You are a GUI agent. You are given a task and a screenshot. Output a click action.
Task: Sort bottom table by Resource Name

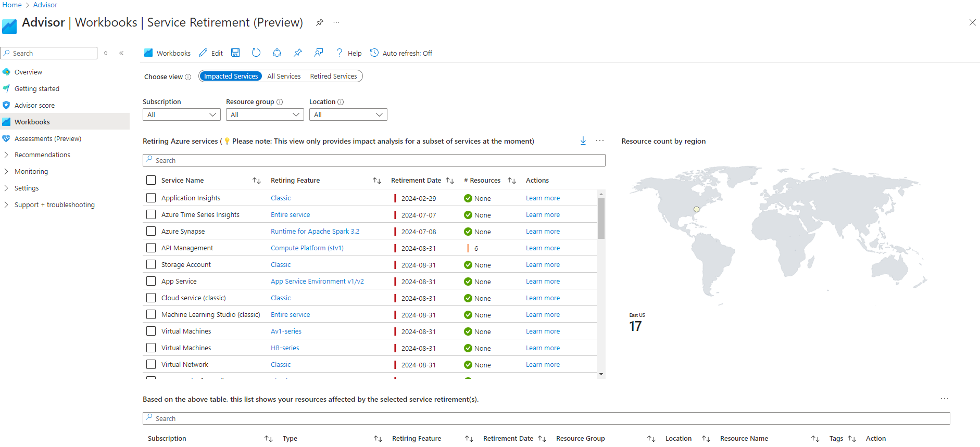click(x=815, y=439)
